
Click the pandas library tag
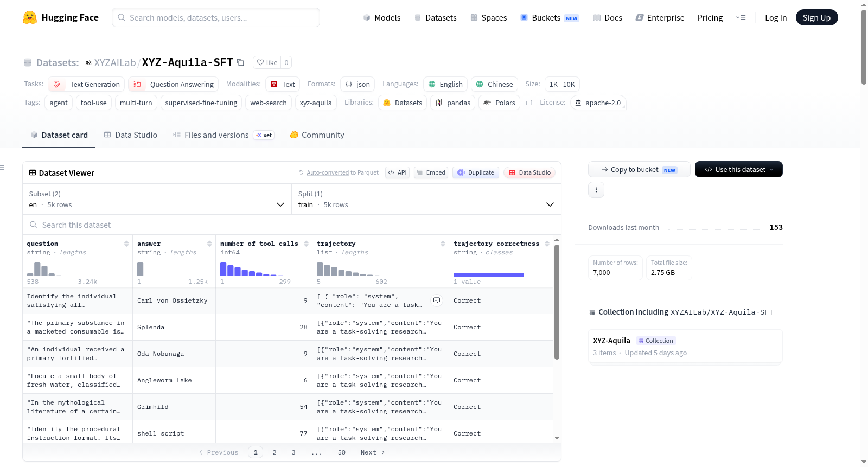[x=453, y=103]
